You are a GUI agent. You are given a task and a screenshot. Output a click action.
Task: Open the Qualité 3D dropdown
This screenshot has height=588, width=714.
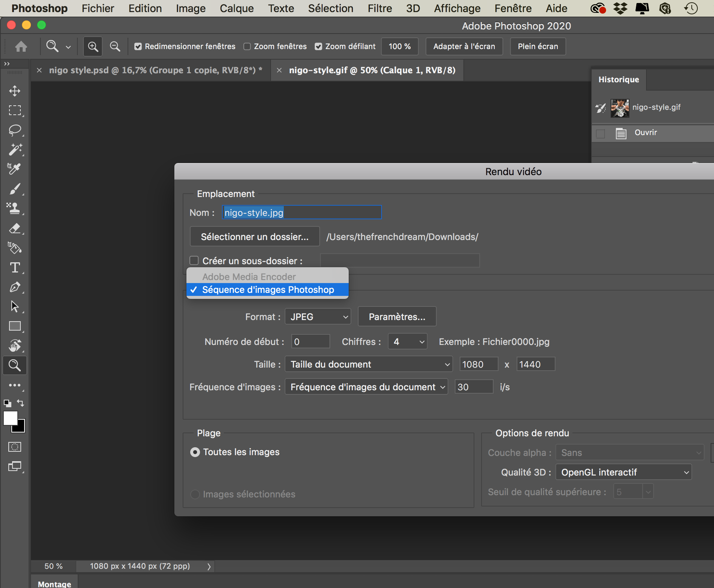[623, 473]
